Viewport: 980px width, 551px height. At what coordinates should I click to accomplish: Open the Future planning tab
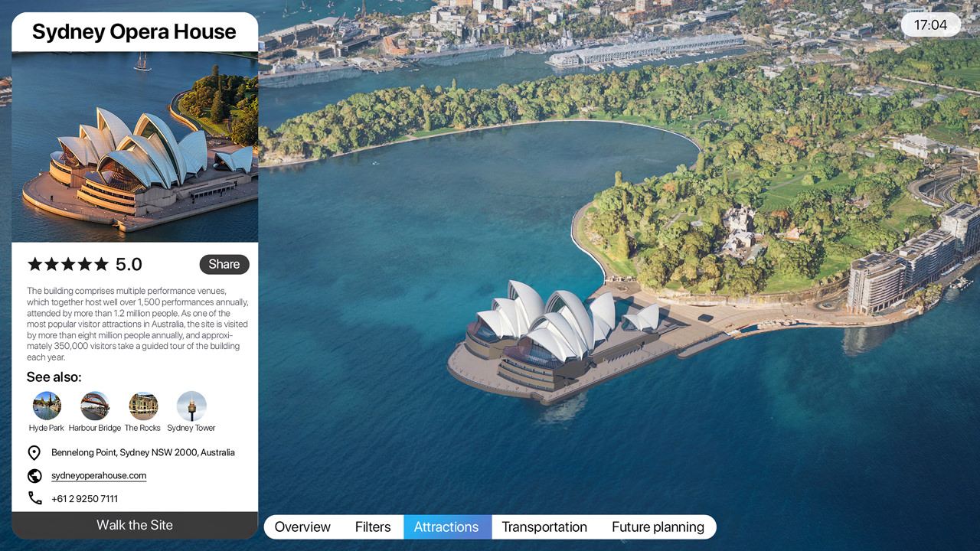click(658, 527)
